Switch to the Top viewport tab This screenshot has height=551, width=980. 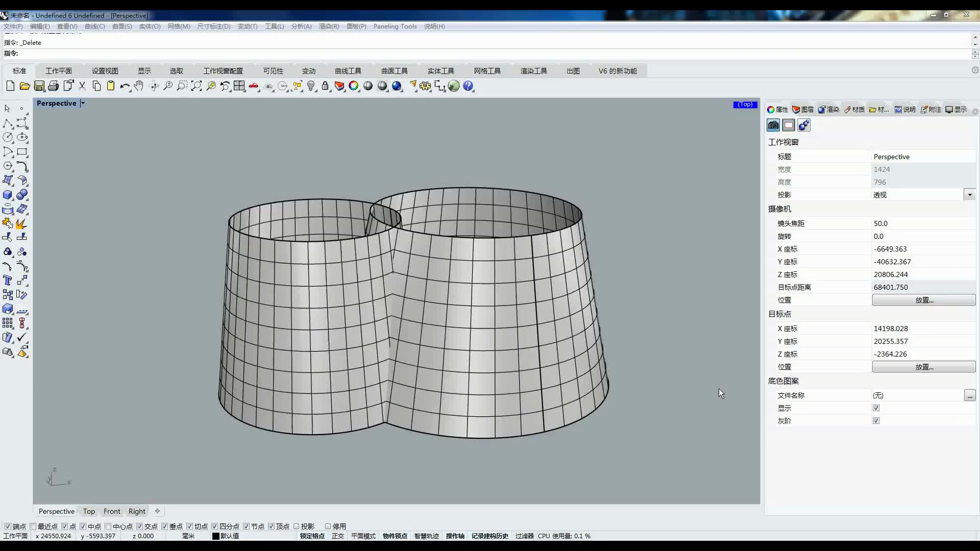pyautogui.click(x=89, y=511)
